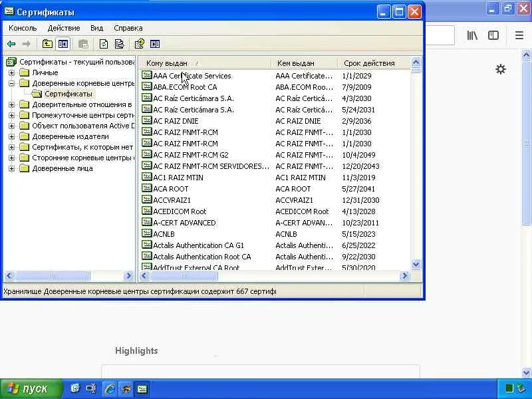Click the certificate list vertical scrollbar up arrow

[x=416, y=62]
